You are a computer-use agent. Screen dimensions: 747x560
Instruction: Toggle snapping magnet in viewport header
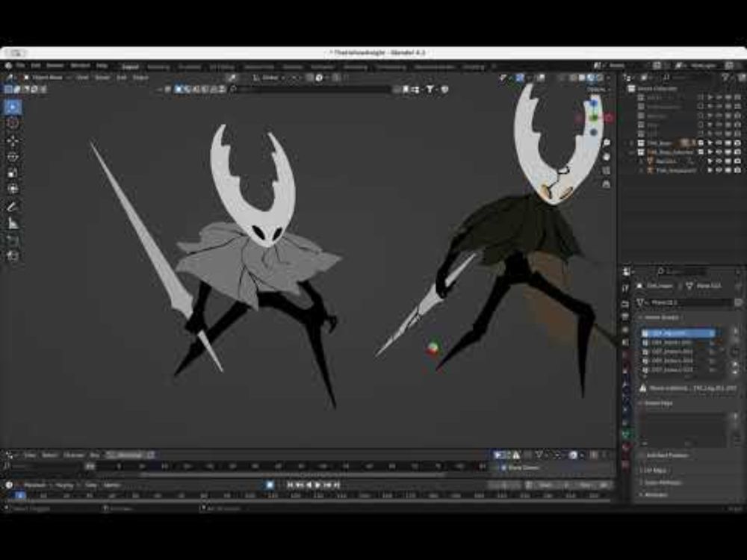311,78
